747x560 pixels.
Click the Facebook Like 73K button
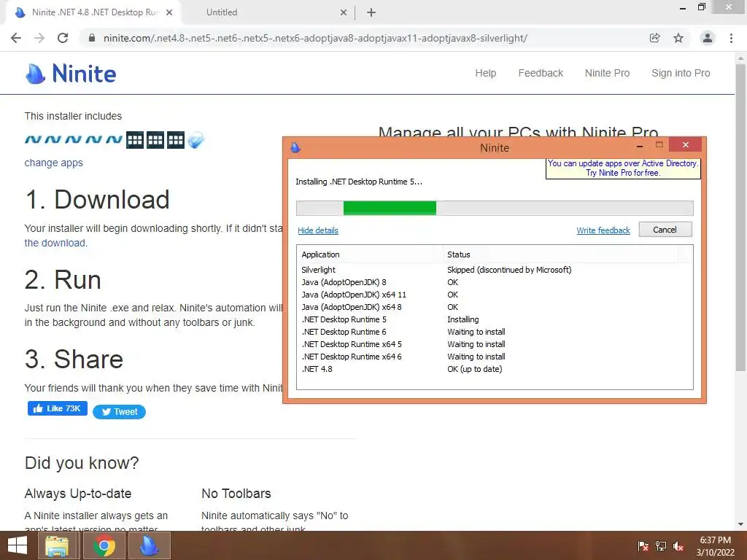[x=58, y=408]
